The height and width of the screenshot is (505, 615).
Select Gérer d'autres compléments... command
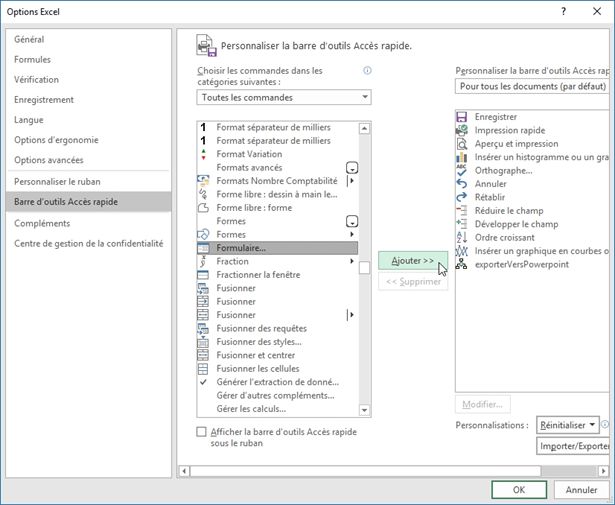pos(277,395)
